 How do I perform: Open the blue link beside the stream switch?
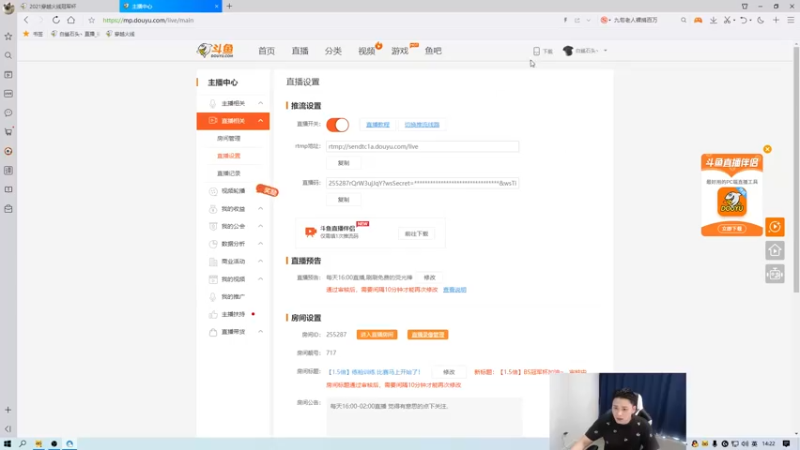coord(378,124)
